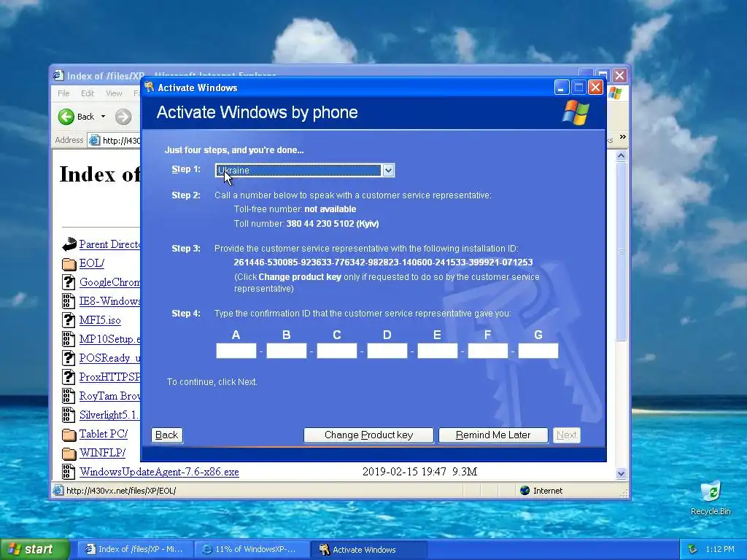This screenshot has height=560, width=747.
Task: Click Change Product key button
Action: click(368, 435)
